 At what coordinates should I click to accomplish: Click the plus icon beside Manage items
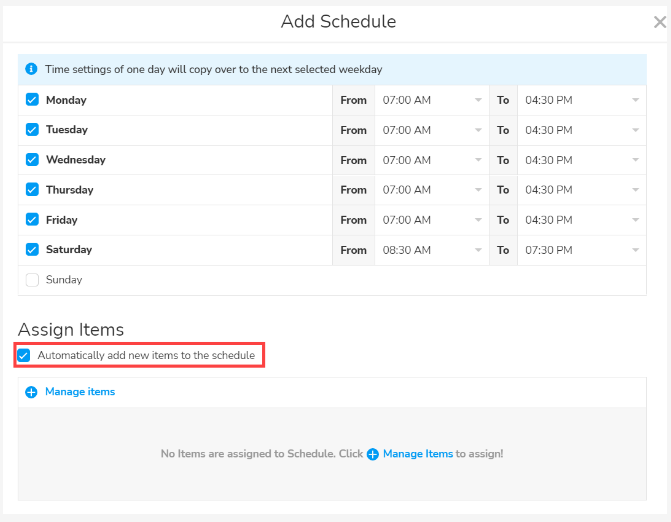point(31,392)
